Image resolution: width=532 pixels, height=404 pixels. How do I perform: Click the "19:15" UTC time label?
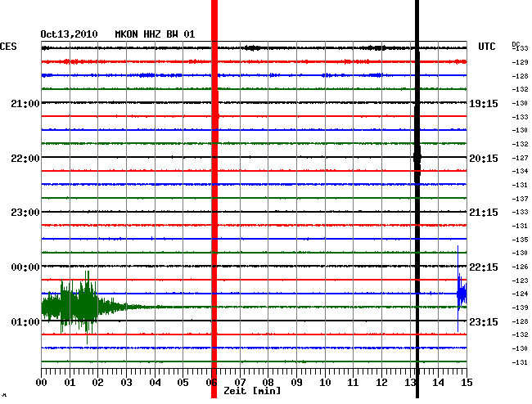point(484,104)
